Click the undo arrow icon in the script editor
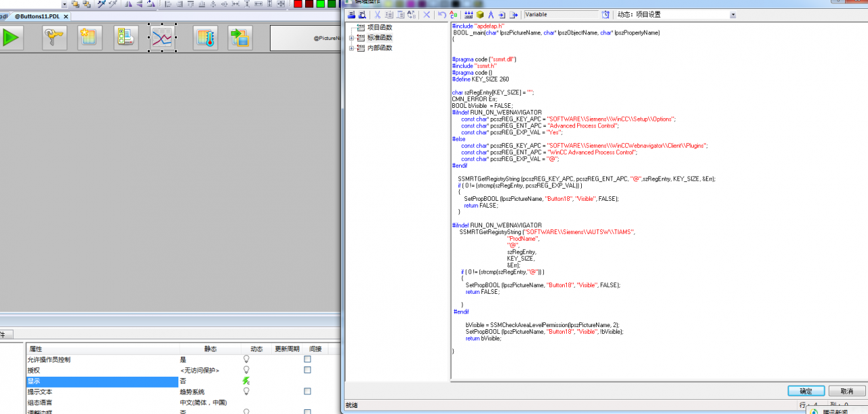 [x=442, y=14]
